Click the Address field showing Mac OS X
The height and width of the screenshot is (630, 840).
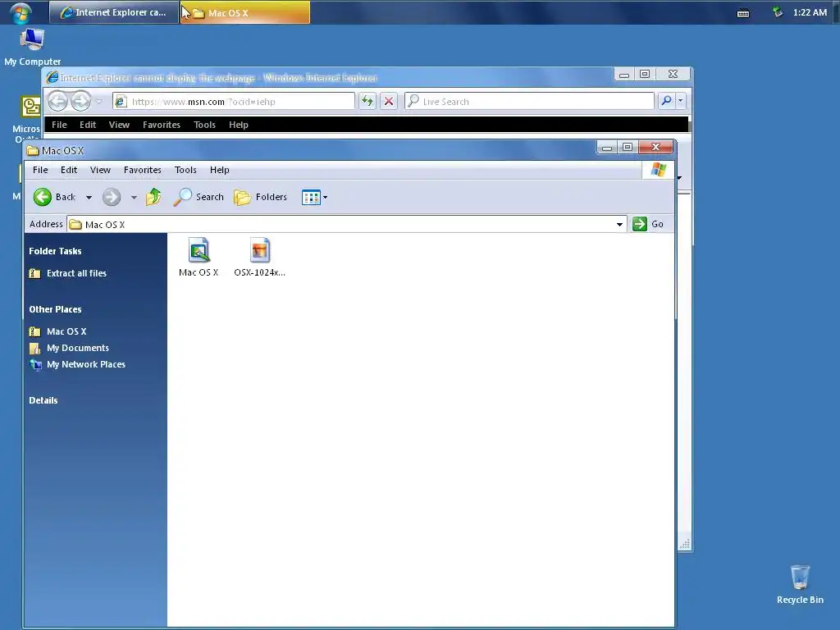347,225
